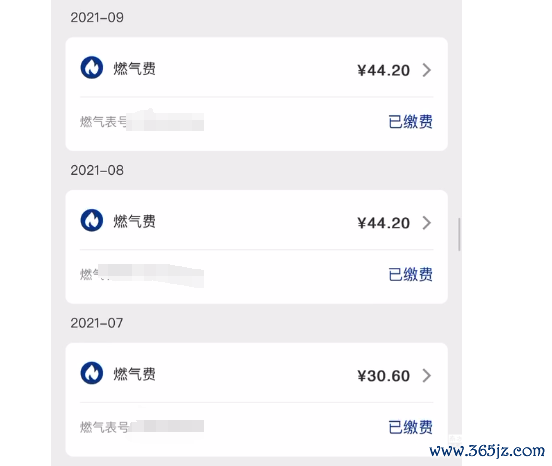Open details chevron for ¥30.60 bill
Image resolution: width=552 pixels, height=466 pixels.
pyautogui.click(x=427, y=376)
